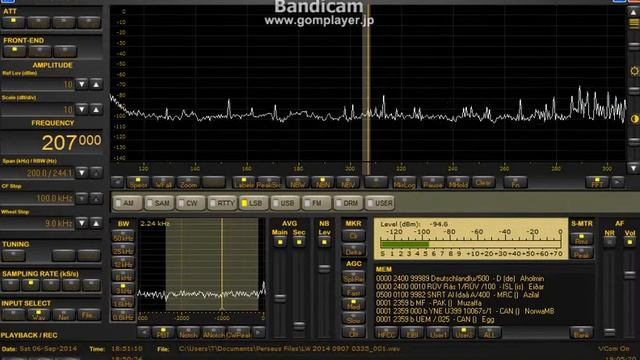Decrease the Span/RBW with down arrow
640x360 pixels.
tap(82, 173)
